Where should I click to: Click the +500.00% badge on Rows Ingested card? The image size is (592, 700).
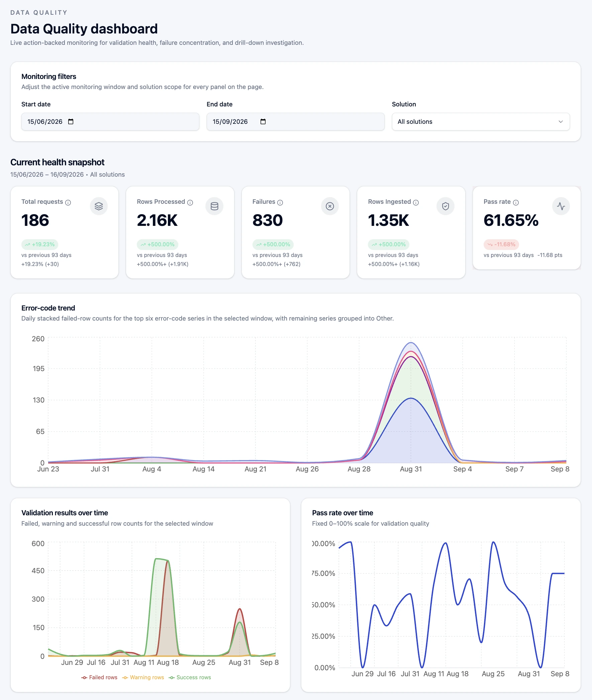(x=389, y=244)
